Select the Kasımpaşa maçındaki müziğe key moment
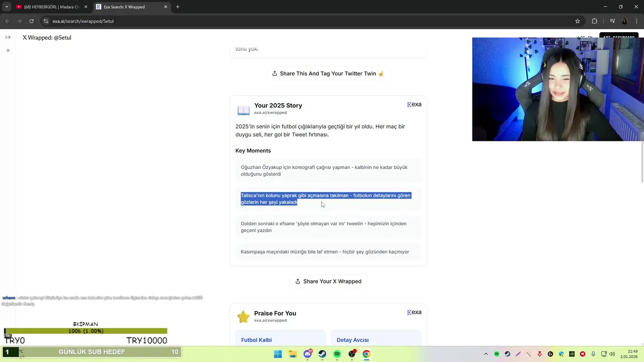The height and width of the screenshot is (362, 644). (x=328, y=252)
